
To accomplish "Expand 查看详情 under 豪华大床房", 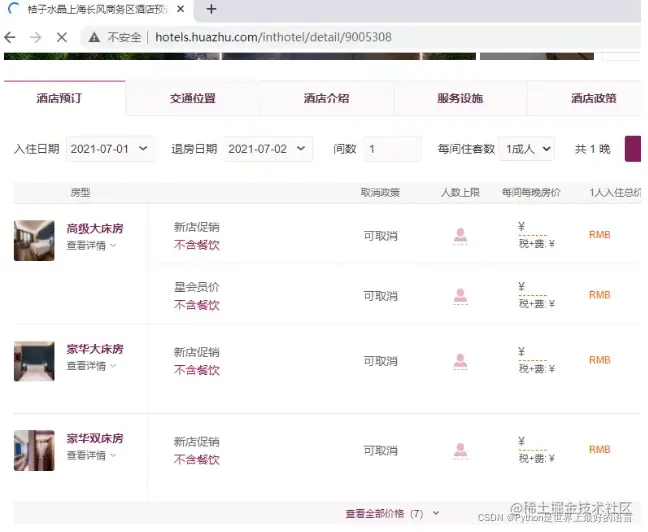I will tap(91, 366).
